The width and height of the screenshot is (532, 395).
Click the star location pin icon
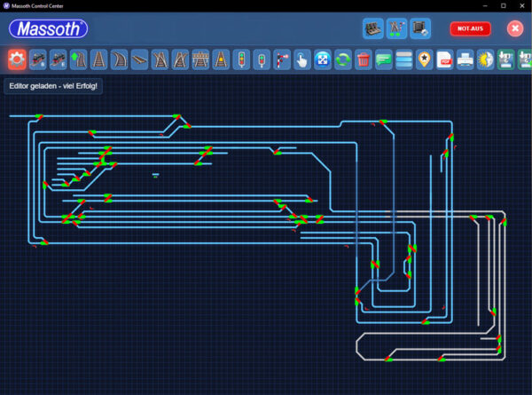coord(424,59)
